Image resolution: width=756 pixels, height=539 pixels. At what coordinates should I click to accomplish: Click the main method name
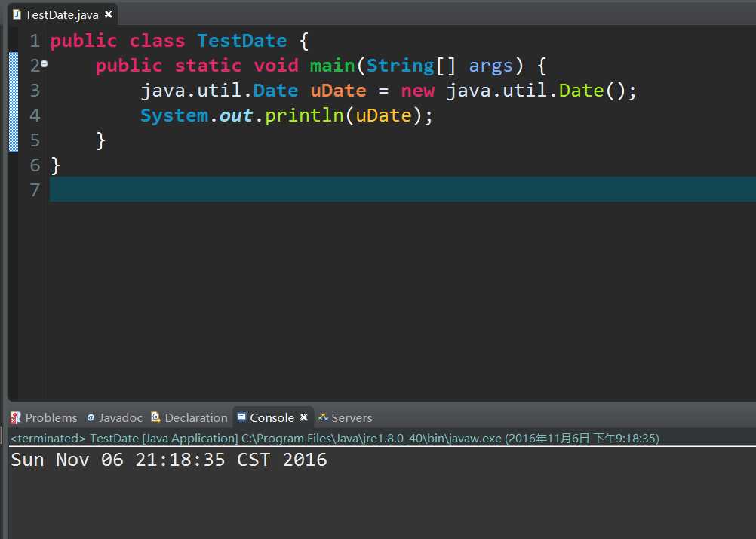pyautogui.click(x=332, y=65)
